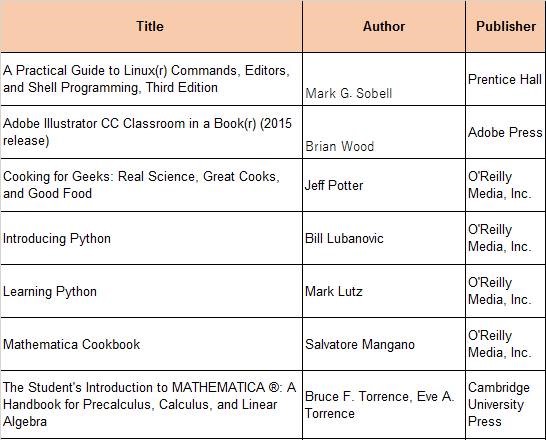Click the Bruce F. Torrence author cell
Image resolution: width=546 pixels, height=440 pixels.
coord(384,404)
